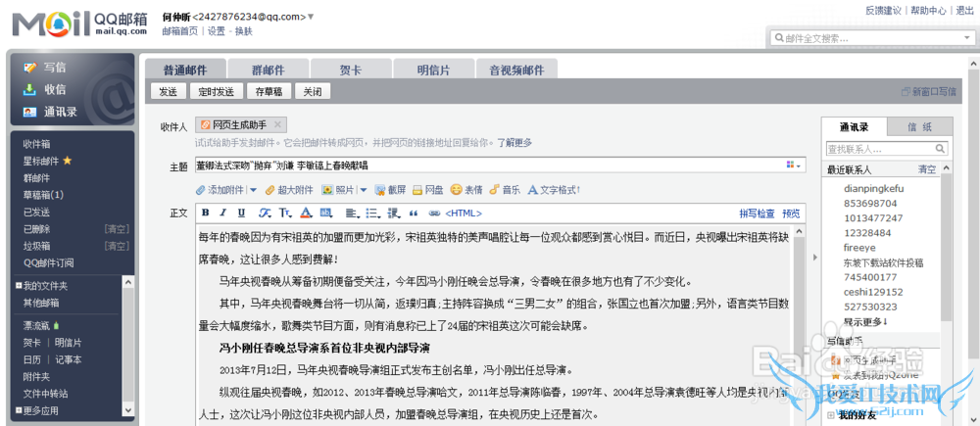Save the email with 存草稿
Image resolution: width=980 pixels, height=426 pixels.
[x=269, y=91]
